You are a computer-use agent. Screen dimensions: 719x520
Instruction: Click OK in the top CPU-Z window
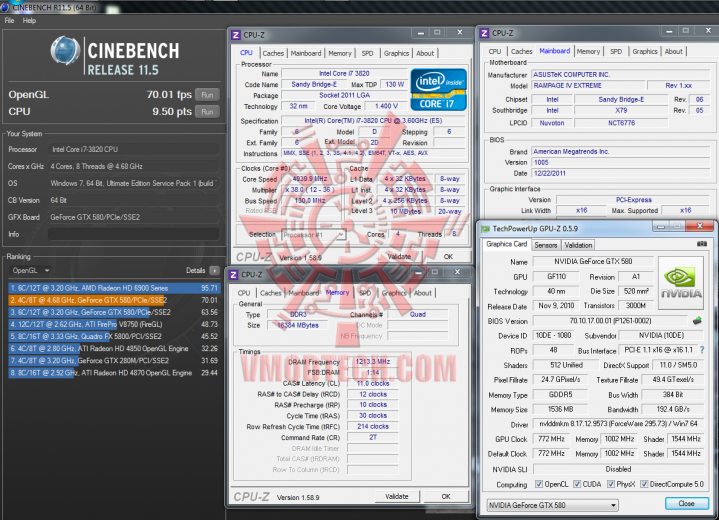(x=448, y=256)
